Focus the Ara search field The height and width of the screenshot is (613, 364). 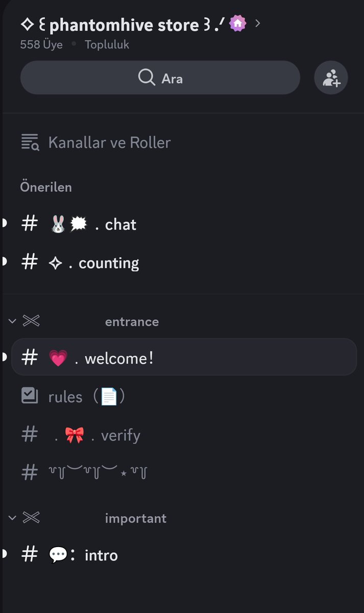click(x=160, y=78)
